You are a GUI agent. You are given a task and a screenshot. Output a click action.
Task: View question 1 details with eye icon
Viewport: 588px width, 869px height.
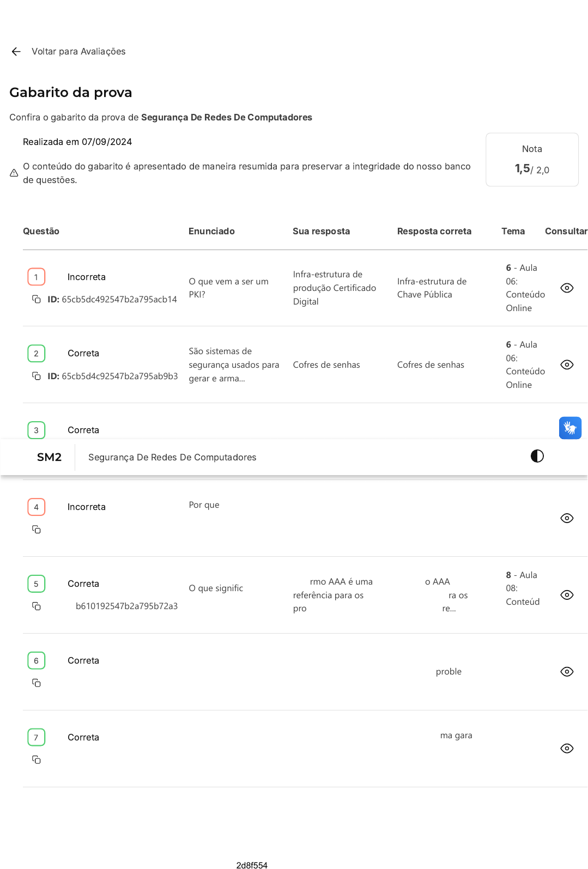tap(567, 288)
